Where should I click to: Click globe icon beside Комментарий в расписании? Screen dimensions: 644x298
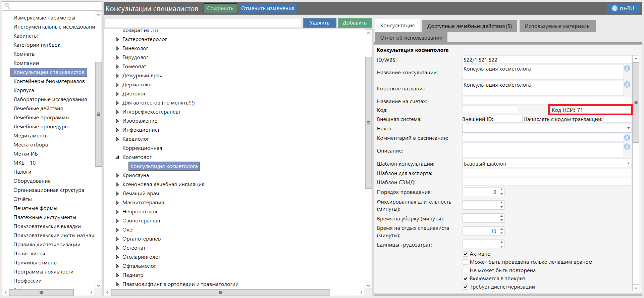627,138
